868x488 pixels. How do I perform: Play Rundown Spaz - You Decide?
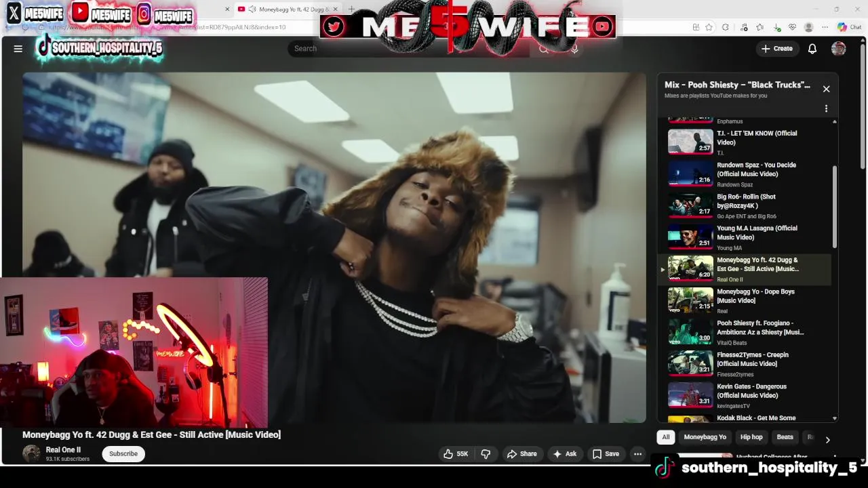tap(746, 174)
